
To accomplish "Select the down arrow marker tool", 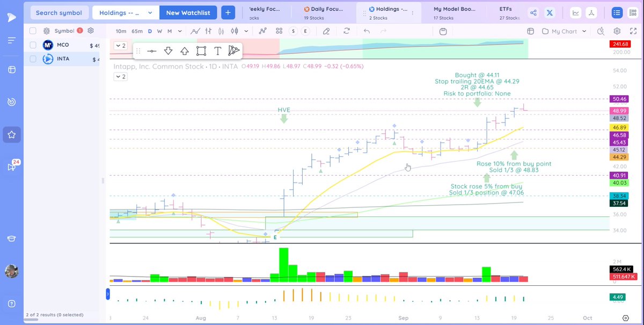I will pos(169,50).
